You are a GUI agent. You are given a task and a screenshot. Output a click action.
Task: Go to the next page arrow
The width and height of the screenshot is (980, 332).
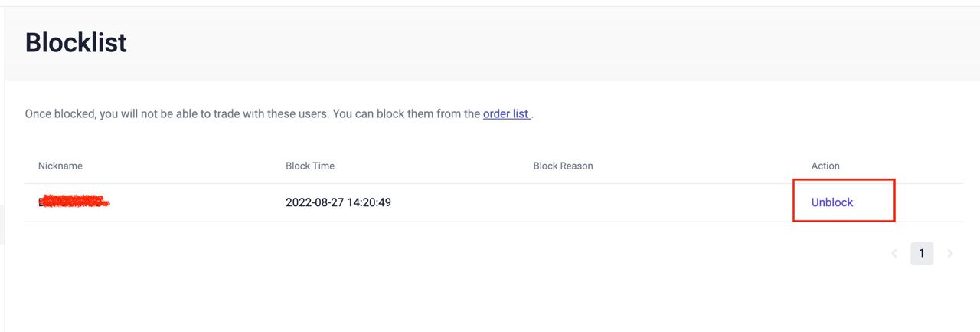point(950,254)
